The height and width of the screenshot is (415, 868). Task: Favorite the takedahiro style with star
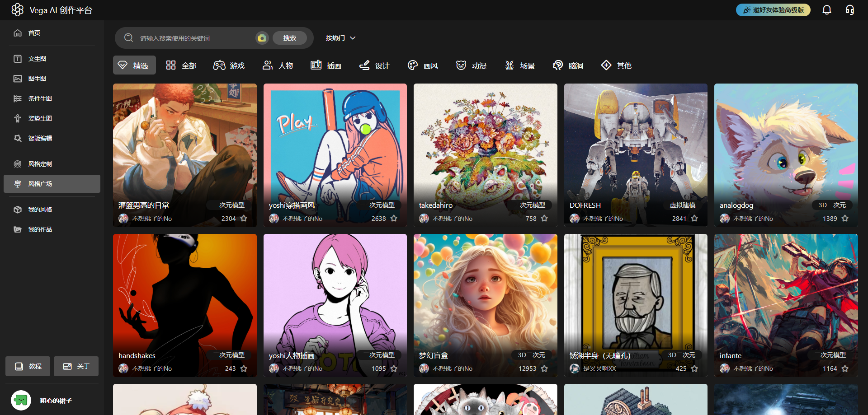click(544, 219)
